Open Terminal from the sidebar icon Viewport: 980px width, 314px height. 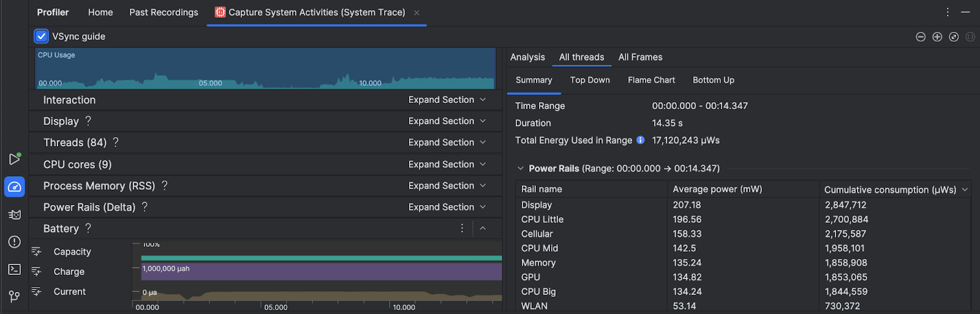pyautogui.click(x=15, y=269)
